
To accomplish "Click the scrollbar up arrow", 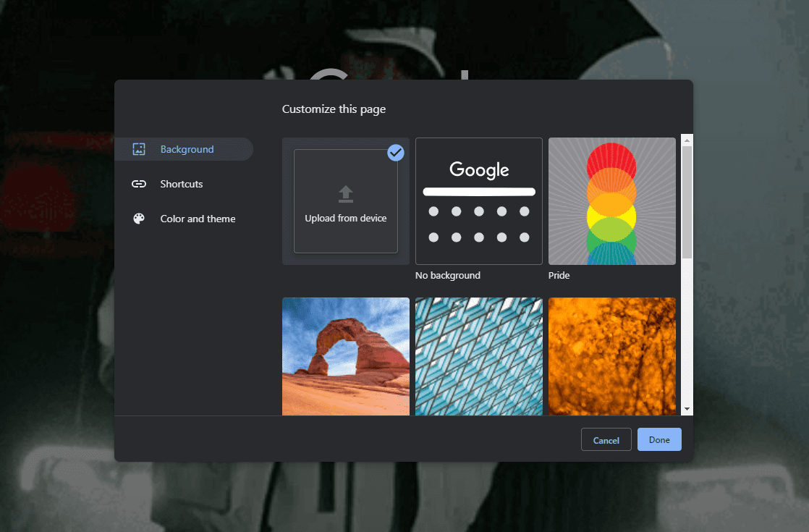I will pyautogui.click(x=687, y=140).
